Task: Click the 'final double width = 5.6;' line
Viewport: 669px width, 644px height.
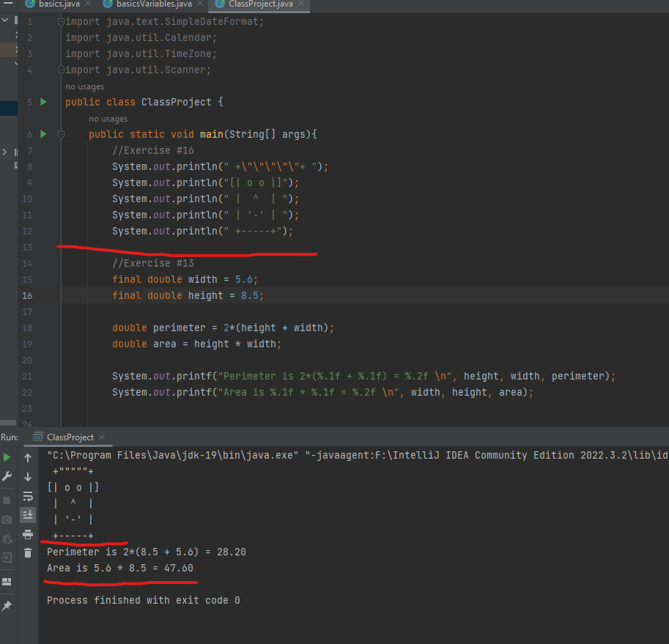Action: pyautogui.click(x=185, y=279)
